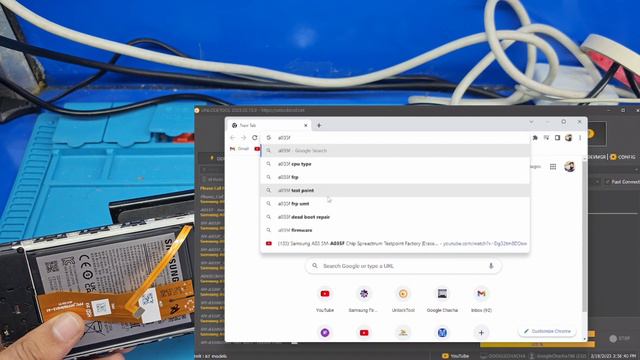Open the blue M shortcut in second row
The width and height of the screenshot is (640, 360).
[442, 333]
